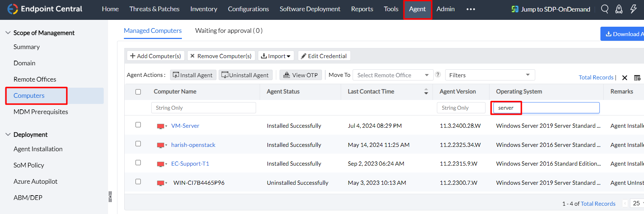Click the Install Agent button

click(x=193, y=75)
